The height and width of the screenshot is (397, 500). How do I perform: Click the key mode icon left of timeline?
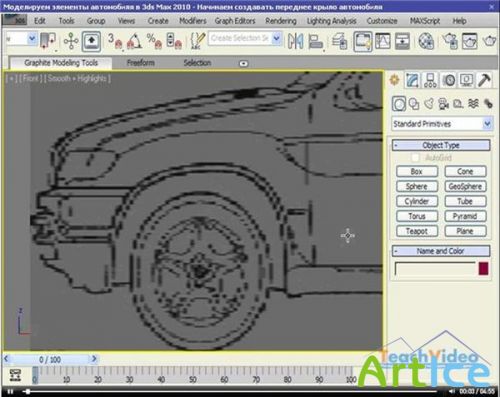tap(15, 375)
